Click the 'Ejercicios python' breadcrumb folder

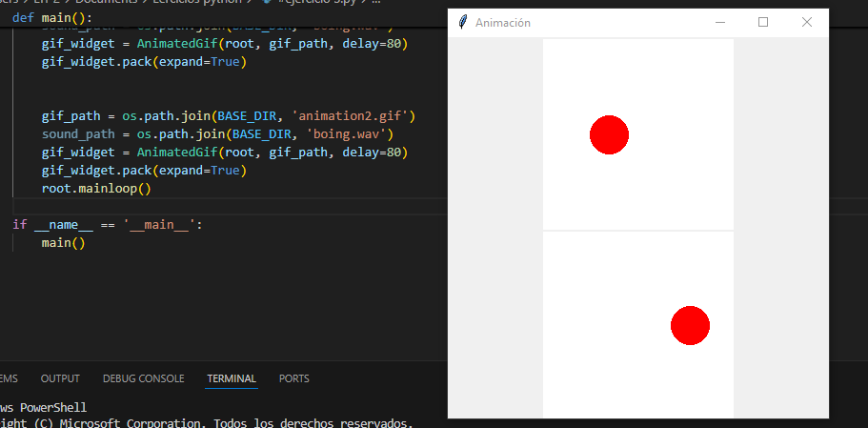tap(195, 3)
